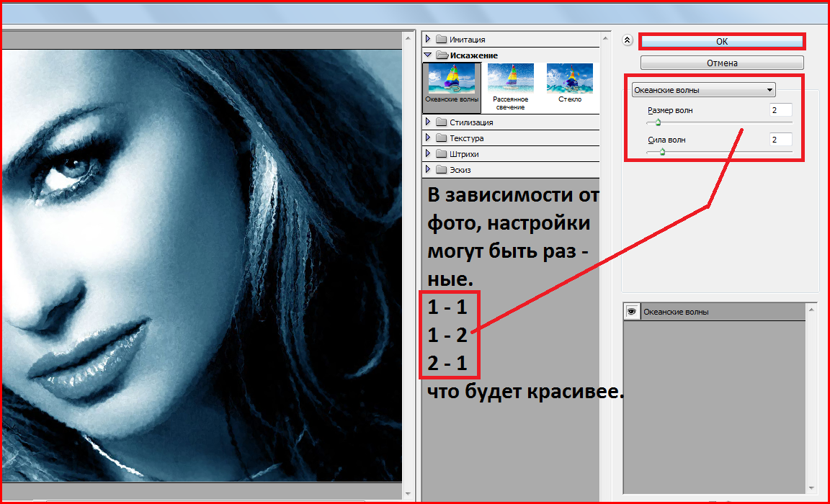Click the Имитация folder icon
830x504 pixels.
point(442,39)
